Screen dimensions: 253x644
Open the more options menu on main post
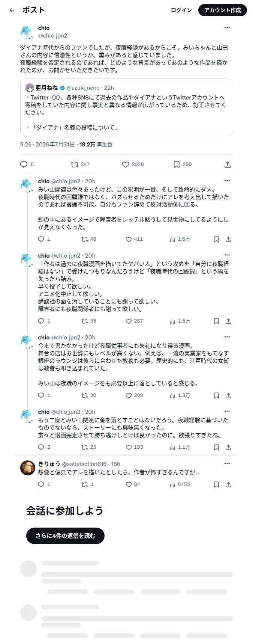(227, 28)
